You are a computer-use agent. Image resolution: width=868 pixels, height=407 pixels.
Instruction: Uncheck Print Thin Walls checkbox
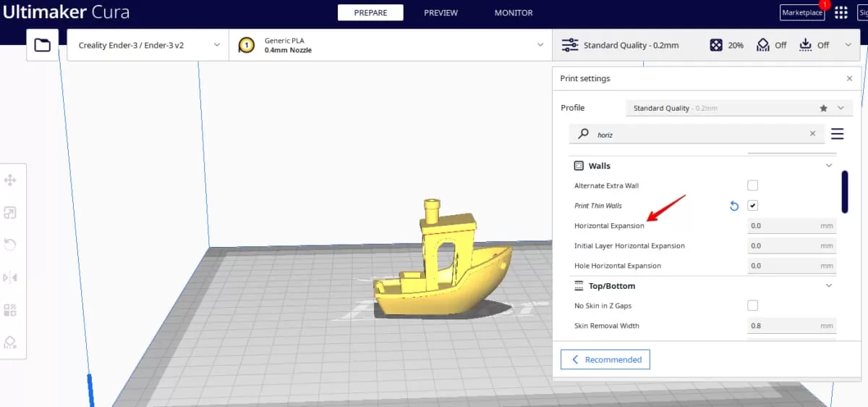[752, 206]
